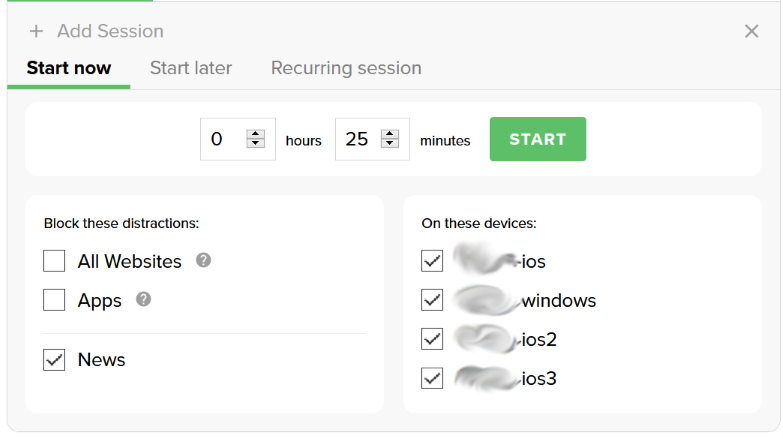Click the help icon next to All Websites
The image size is (783, 439).
tap(204, 260)
